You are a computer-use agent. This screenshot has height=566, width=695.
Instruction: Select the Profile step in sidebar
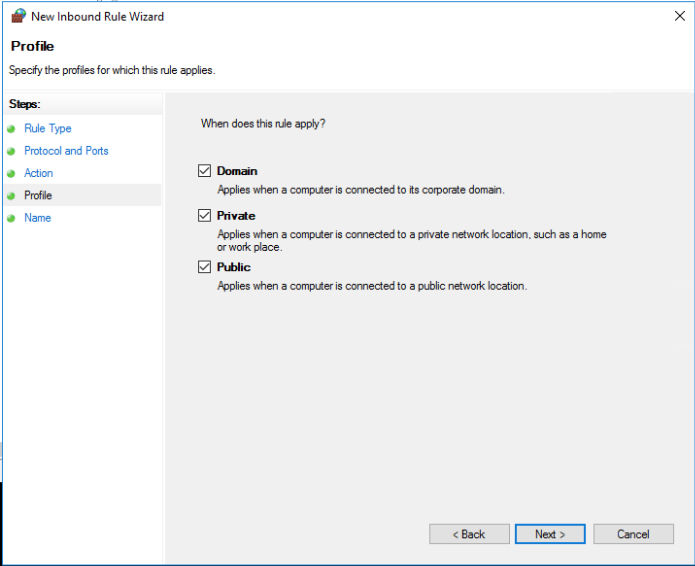(38, 196)
